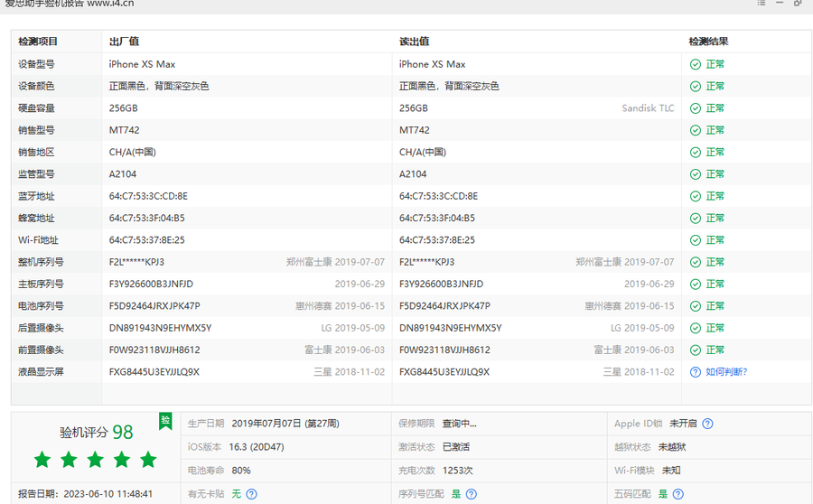This screenshot has width=813, height=504.
Task: Click the 序列号匹配 value 是
Action: [456, 494]
